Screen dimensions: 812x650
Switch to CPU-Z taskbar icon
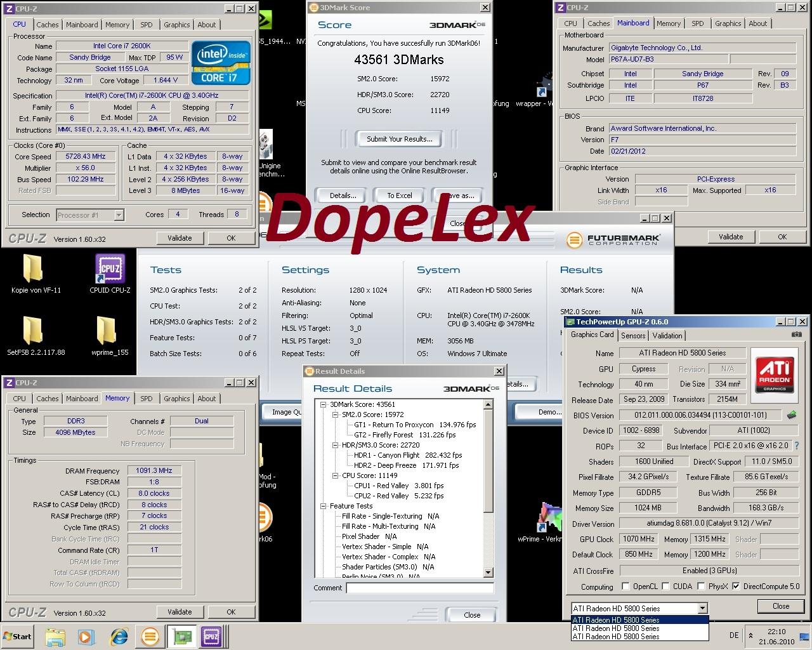pyautogui.click(x=211, y=637)
